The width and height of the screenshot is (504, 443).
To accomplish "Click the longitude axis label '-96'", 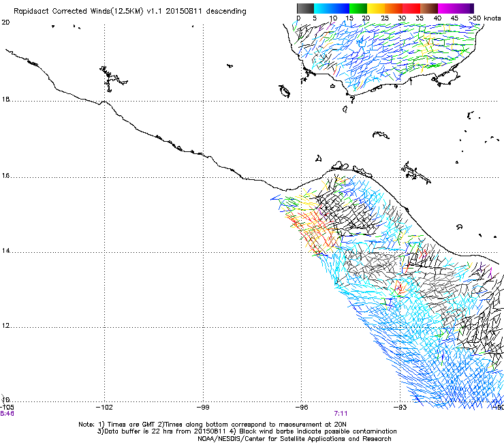I will [x=302, y=408].
